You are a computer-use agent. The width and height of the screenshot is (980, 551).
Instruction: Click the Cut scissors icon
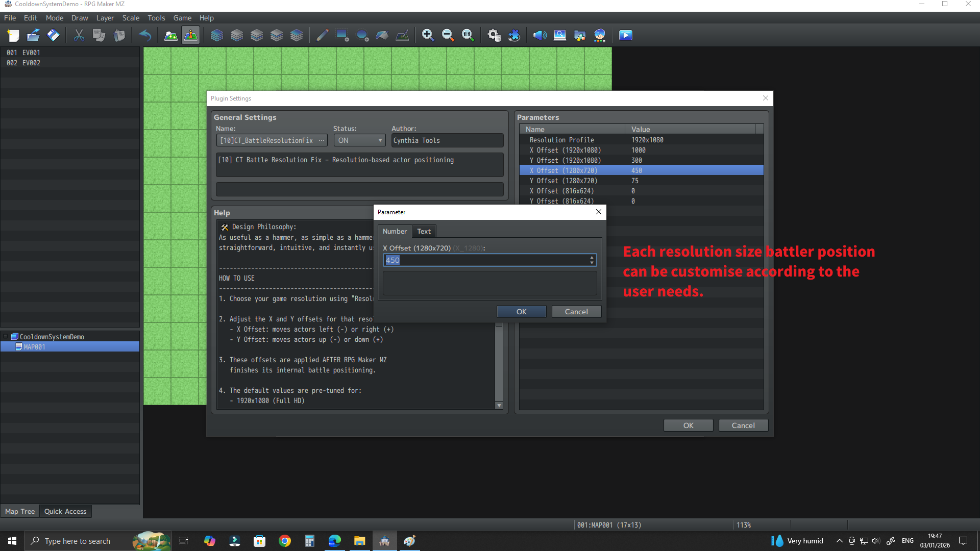click(x=79, y=35)
